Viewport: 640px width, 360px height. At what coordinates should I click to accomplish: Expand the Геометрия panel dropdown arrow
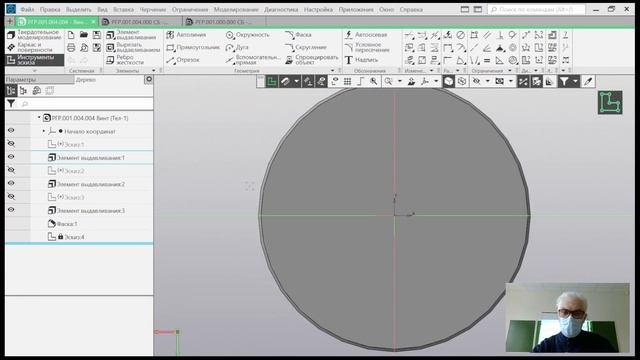click(x=333, y=71)
